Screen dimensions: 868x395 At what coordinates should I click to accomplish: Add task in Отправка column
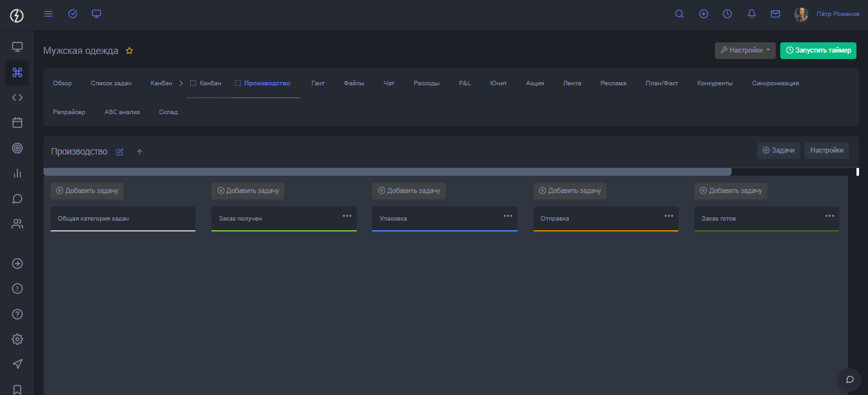tap(569, 190)
